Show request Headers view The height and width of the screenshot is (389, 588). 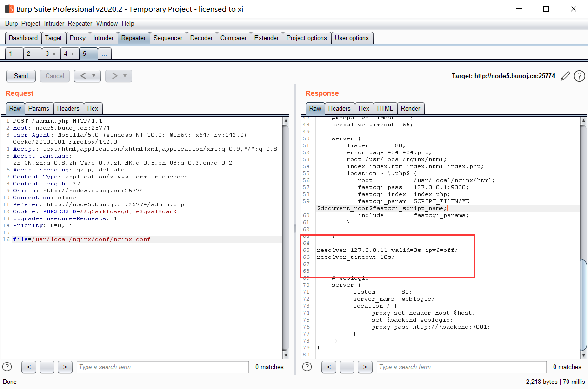pos(68,108)
